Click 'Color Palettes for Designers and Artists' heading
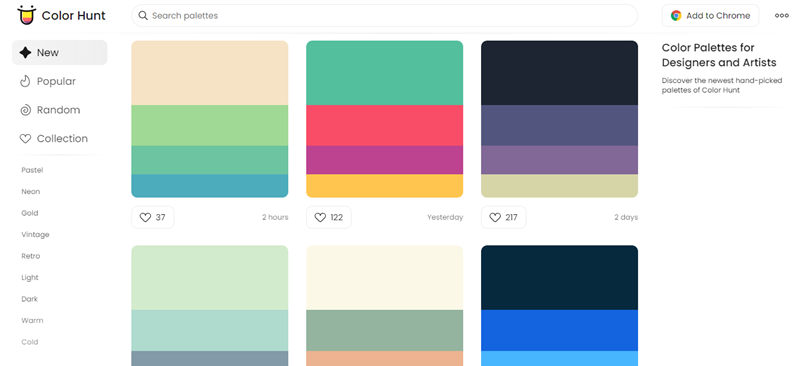The height and width of the screenshot is (366, 804). 719,55
